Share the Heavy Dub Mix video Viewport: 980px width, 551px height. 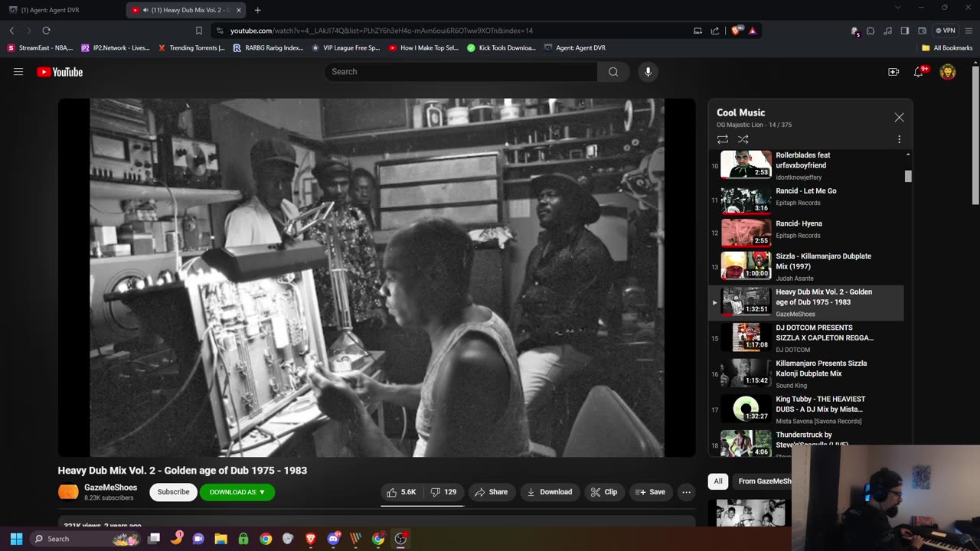point(492,492)
